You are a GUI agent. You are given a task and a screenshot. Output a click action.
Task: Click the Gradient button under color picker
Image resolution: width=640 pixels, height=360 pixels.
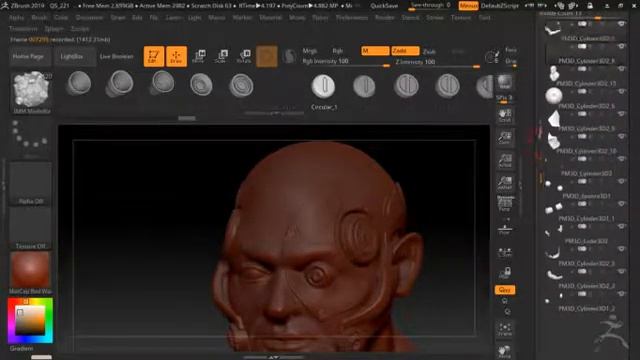(x=21, y=349)
